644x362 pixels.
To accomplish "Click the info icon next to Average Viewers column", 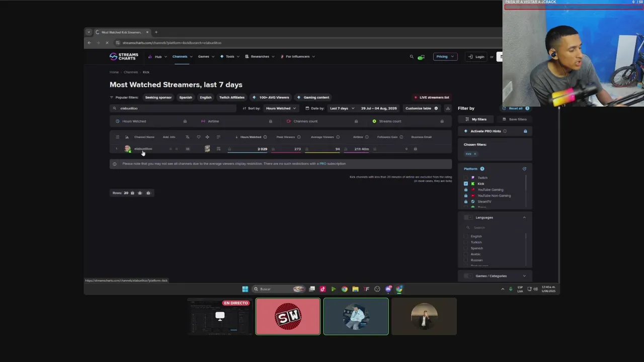I will (338, 137).
